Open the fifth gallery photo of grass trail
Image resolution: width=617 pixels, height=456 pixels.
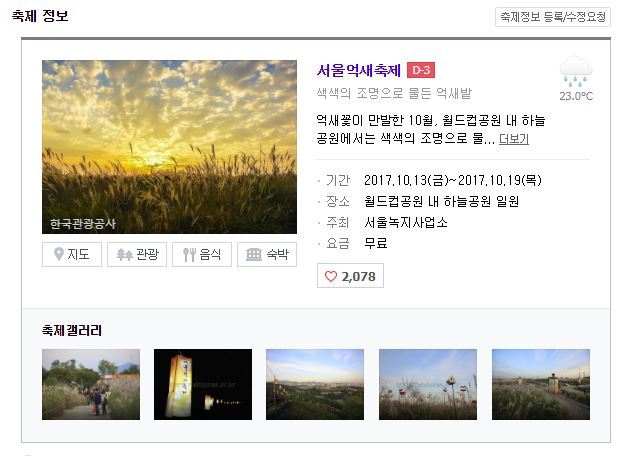[541, 384]
